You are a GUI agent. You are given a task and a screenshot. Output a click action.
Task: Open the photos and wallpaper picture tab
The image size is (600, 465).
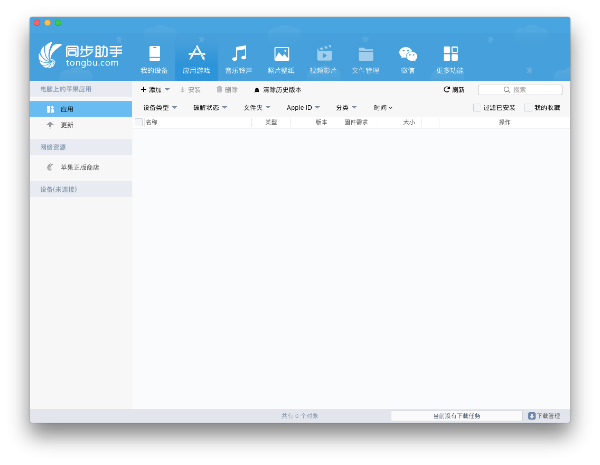pos(281,59)
